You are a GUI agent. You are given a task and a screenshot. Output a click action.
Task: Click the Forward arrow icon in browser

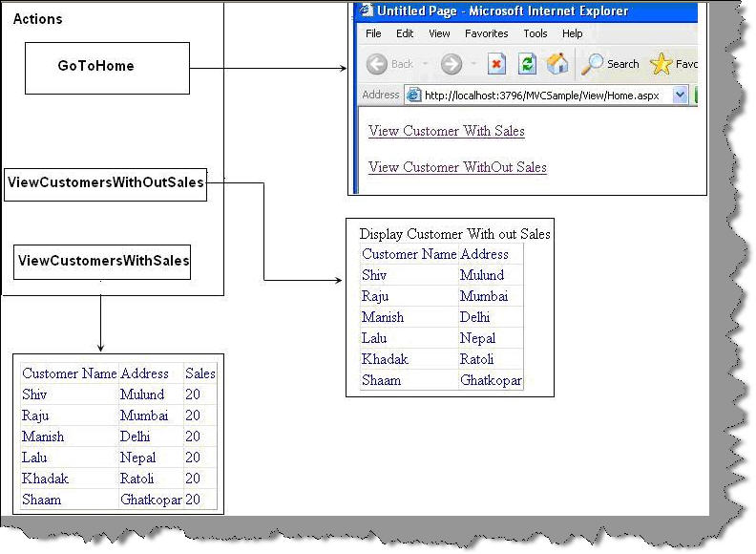click(x=451, y=64)
